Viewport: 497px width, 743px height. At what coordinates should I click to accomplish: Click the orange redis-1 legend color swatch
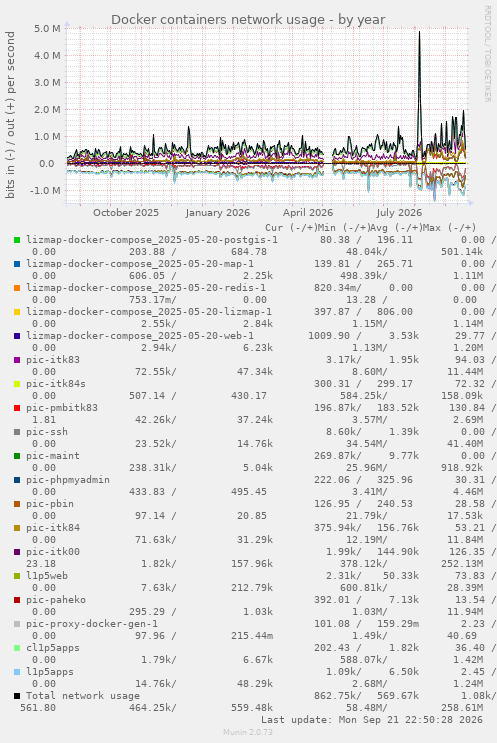(17, 288)
